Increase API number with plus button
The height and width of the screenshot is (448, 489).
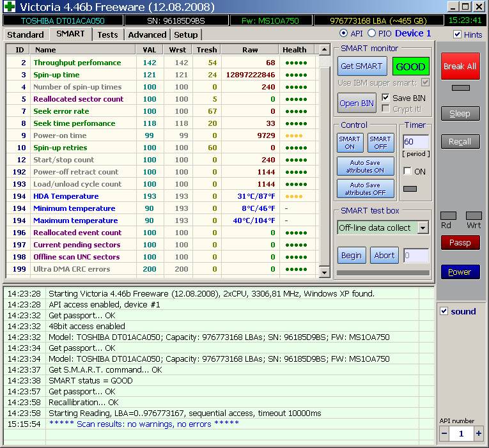tap(479, 433)
